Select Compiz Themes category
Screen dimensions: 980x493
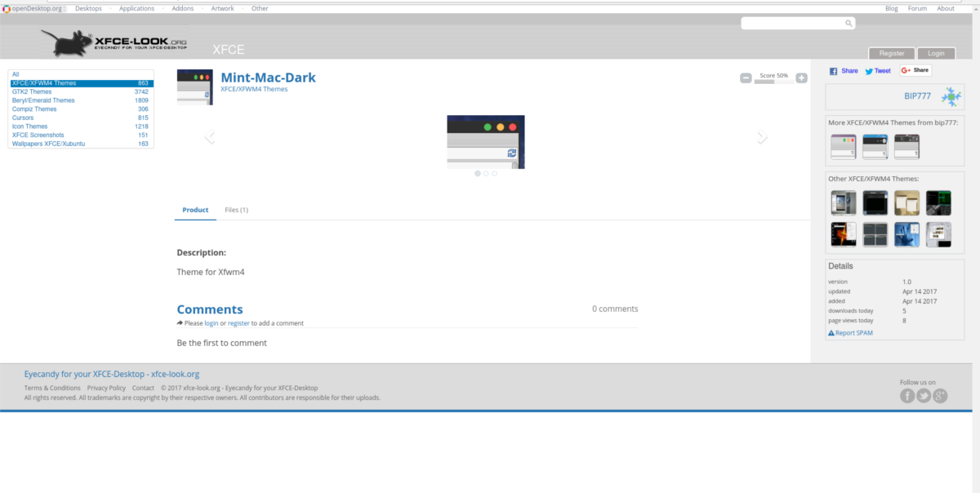tap(80, 109)
